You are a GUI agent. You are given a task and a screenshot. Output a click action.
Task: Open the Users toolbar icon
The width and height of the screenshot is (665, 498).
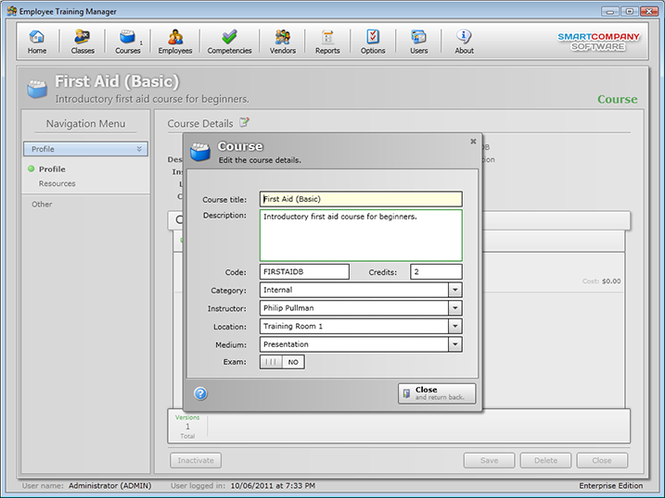419,41
